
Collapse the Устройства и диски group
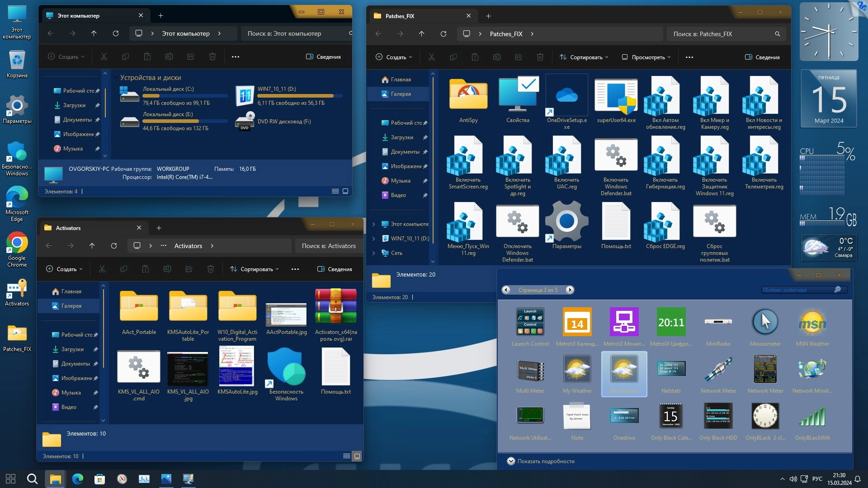[x=116, y=78]
